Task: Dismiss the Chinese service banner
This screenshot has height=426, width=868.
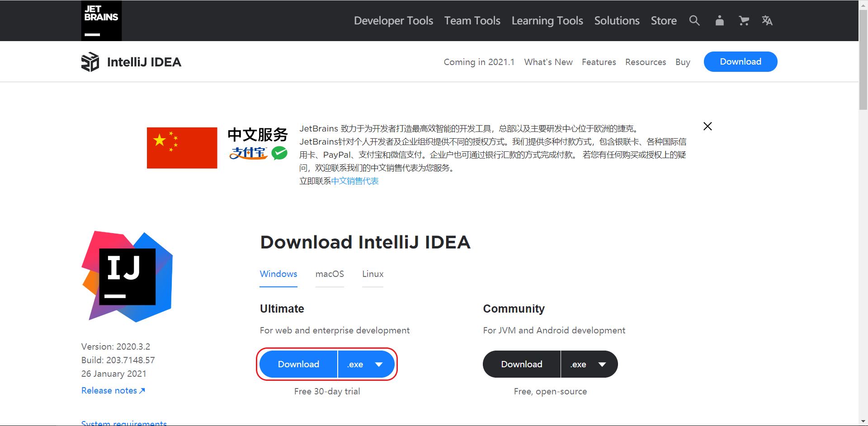Action: click(x=707, y=126)
